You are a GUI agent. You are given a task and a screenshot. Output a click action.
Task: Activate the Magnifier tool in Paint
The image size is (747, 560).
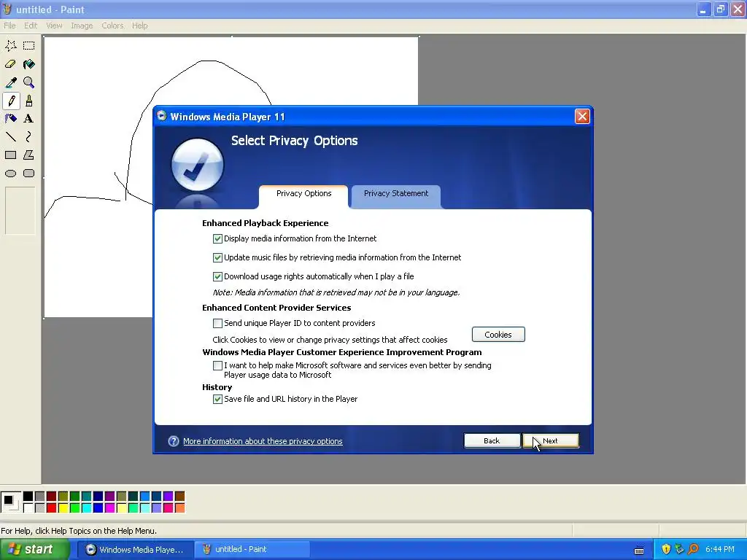click(x=29, y=82)
